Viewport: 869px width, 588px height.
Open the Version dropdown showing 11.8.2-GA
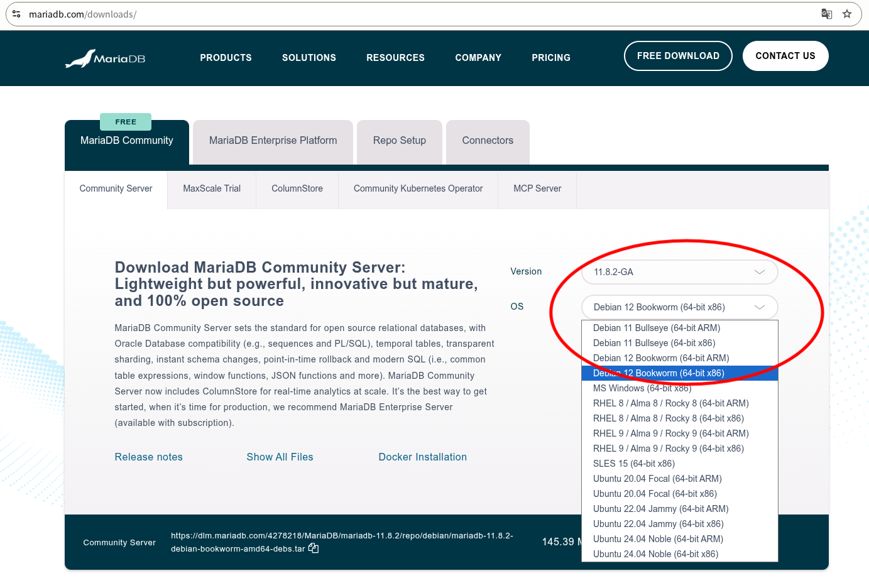[x=680, y=272]
